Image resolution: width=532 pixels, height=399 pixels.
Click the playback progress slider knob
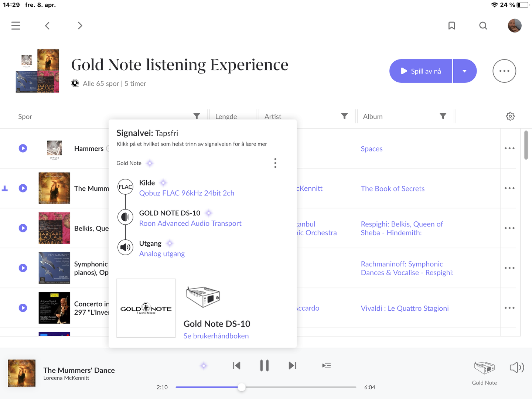242,387
